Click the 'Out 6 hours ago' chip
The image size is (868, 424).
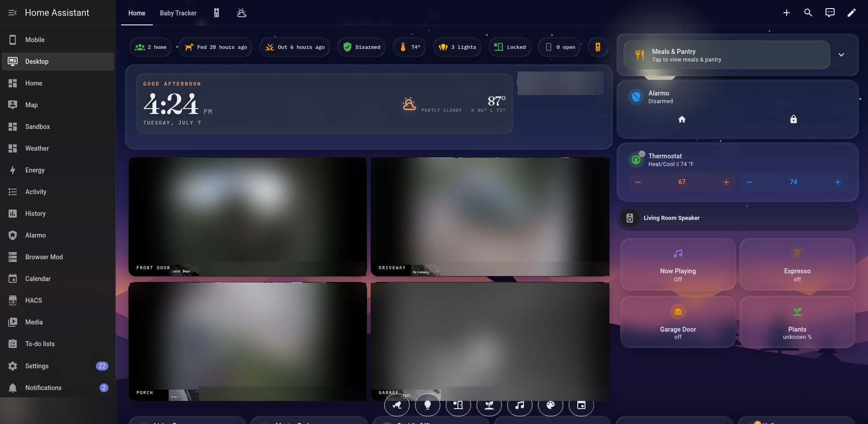click(x=295, y=47)
